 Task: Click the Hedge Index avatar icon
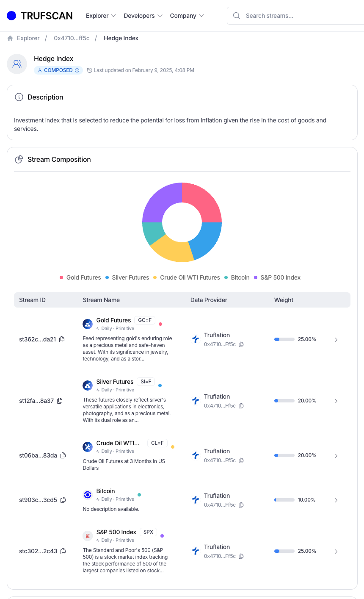pyautogui.click(x=17, y=64)
